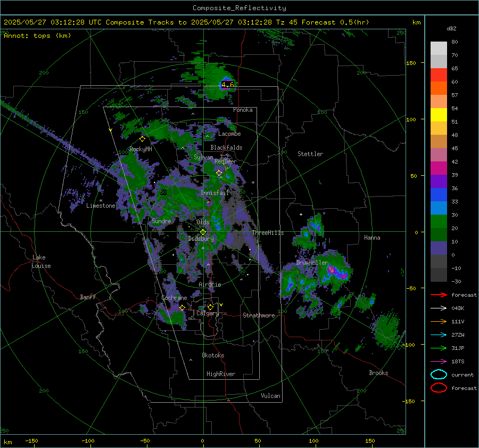Click the Lacombe city label
The height and width of the screenshot is (448, 479).
point(229,134)
